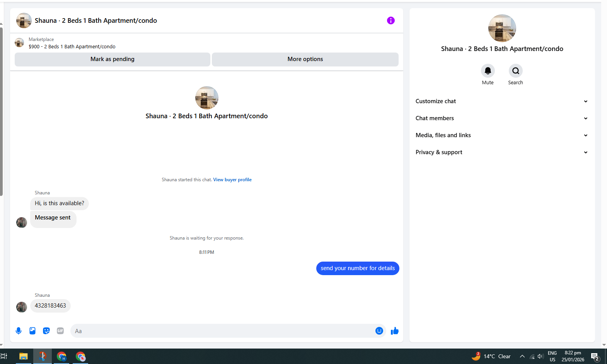The width and height of the screenshot is (607, 364).
Task: Click listing thumbnail in the chat header
Action: point(24,20)
